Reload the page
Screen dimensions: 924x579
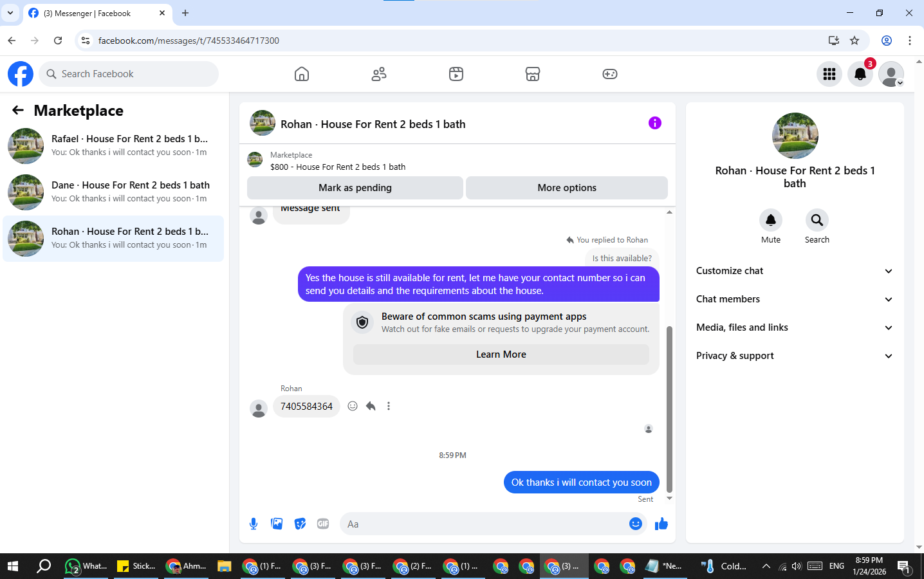pyautogui.click(x=58, y=41)
